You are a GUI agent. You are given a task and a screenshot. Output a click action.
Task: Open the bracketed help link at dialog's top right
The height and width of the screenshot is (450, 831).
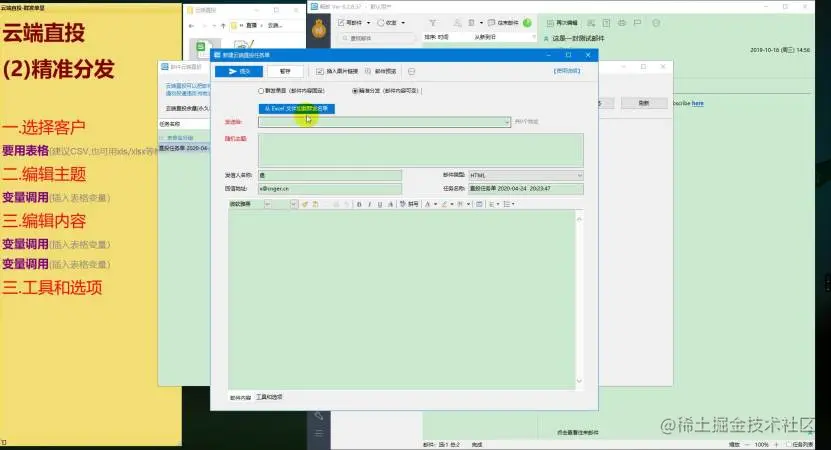point(567,70)
